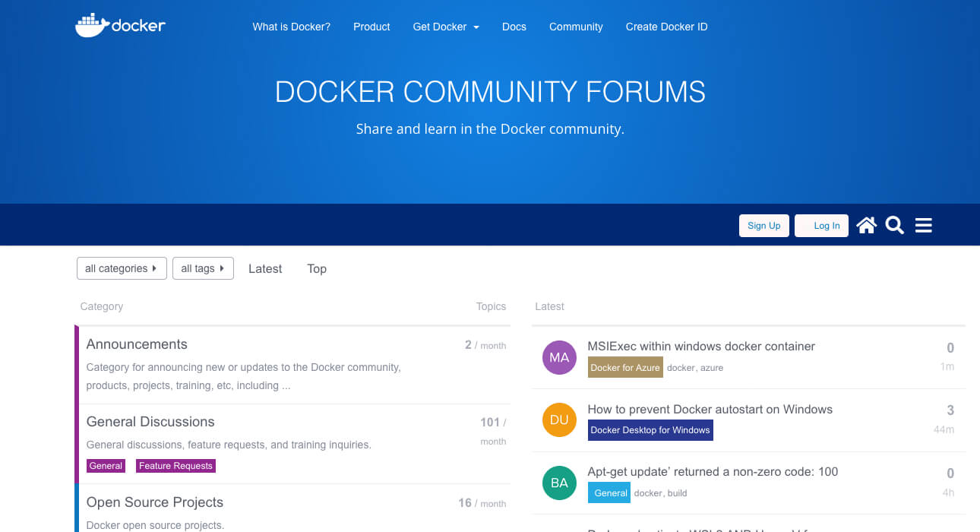The height and width of the screenshot is (532, 980).
Task: Open the Docs menu item
Action: (x=514, y=27)
